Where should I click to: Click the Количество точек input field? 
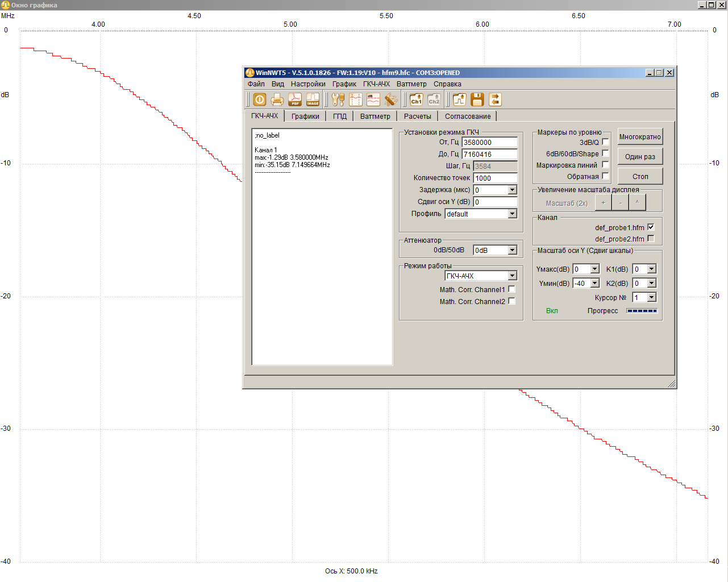pyautogui.click(x=495, y=178)
